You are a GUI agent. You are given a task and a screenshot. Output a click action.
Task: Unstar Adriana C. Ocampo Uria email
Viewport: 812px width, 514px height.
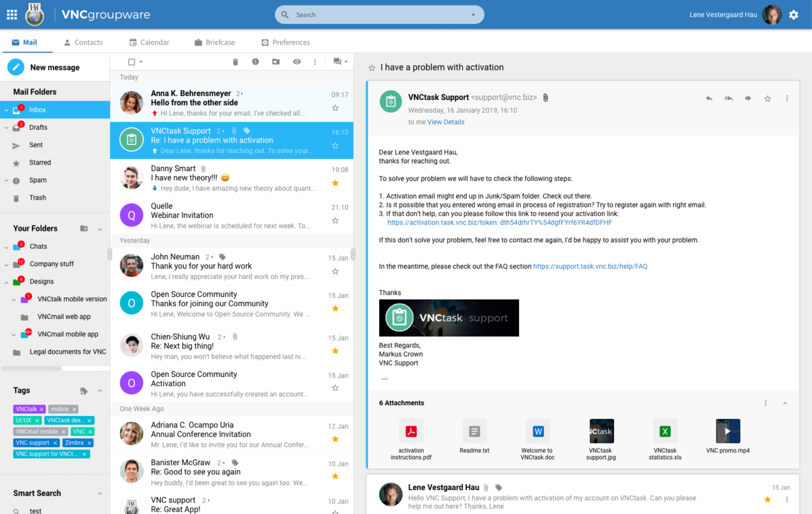tap(335, 439)
